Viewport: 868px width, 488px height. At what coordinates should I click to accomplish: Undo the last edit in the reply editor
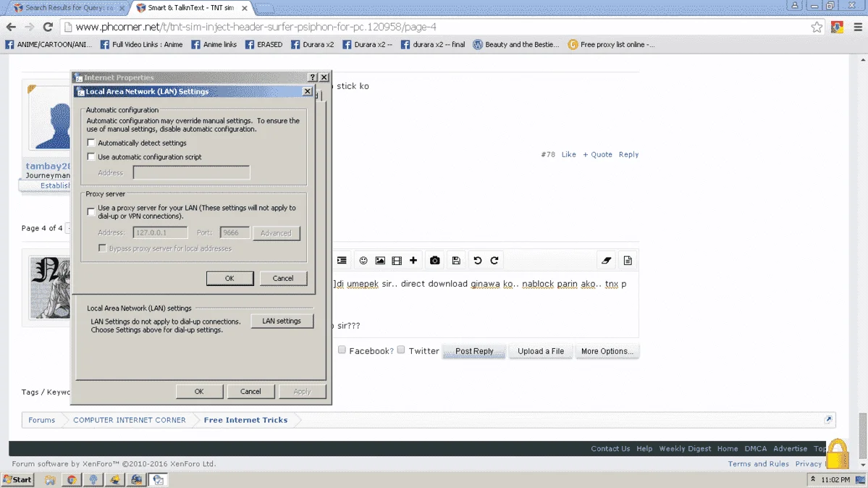pos(477,261)
